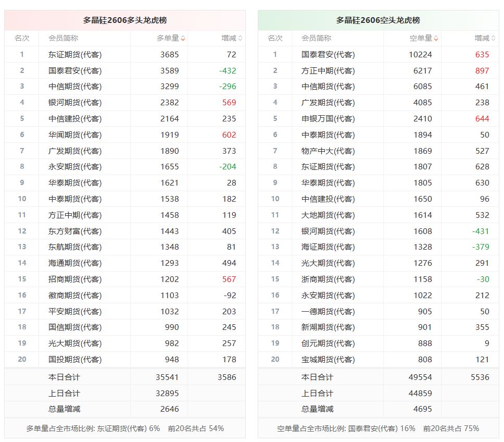Sort long table by 增减 arrow icon
Viewport: 504px width, 442px height.
pos(240,38)
